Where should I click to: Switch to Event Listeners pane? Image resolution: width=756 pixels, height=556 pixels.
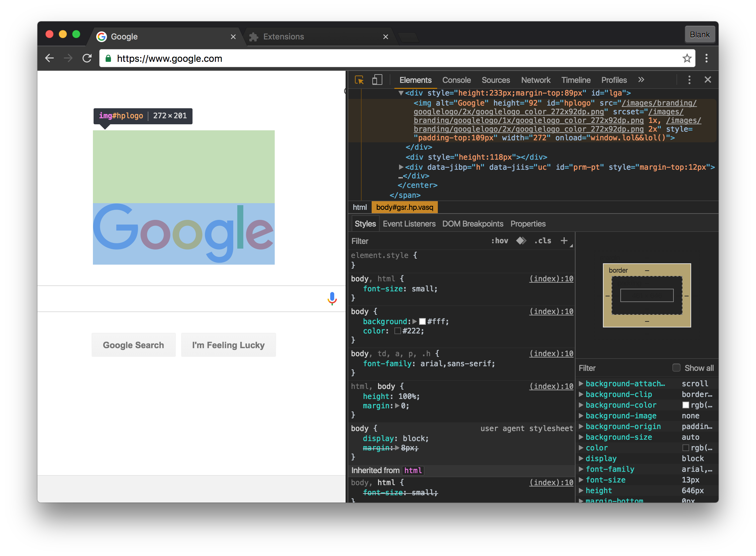(409, 224)
